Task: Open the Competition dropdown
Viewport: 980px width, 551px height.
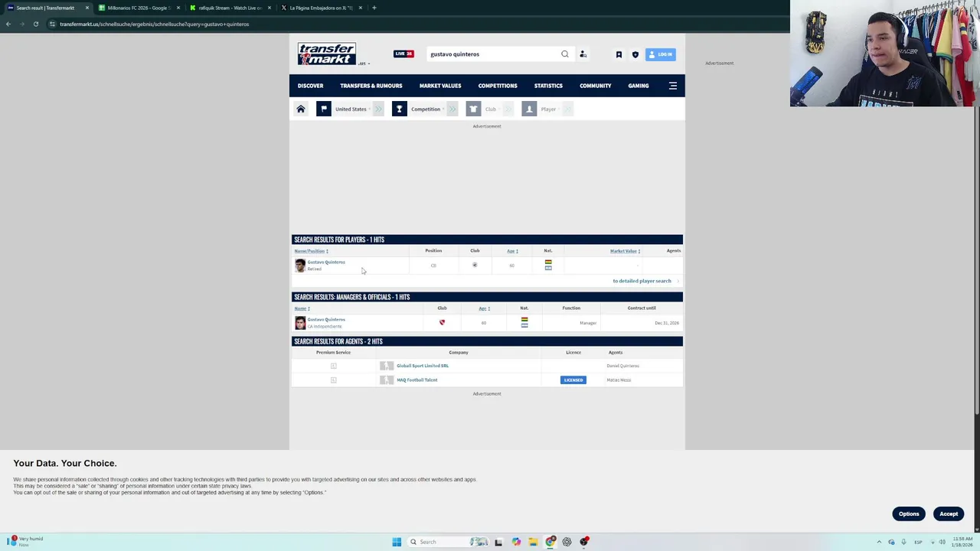Action: 427,109
